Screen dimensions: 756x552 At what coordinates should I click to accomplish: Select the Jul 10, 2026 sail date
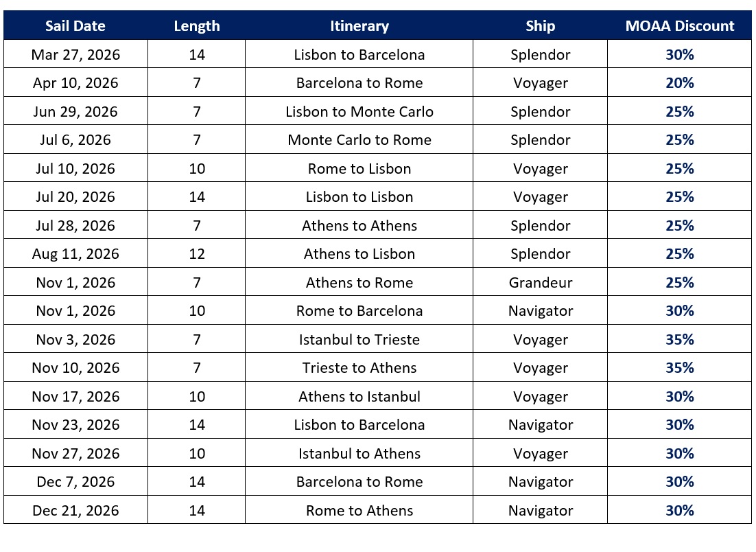[x=75, y=169]
